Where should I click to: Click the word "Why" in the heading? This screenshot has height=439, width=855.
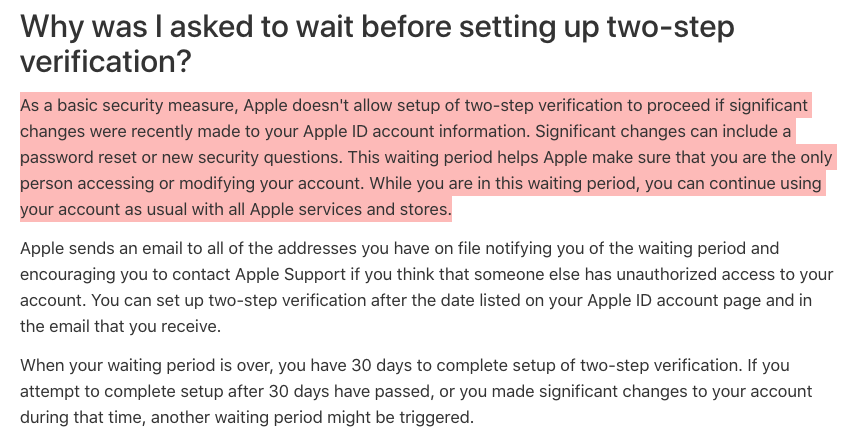click(x=51, y=27)
